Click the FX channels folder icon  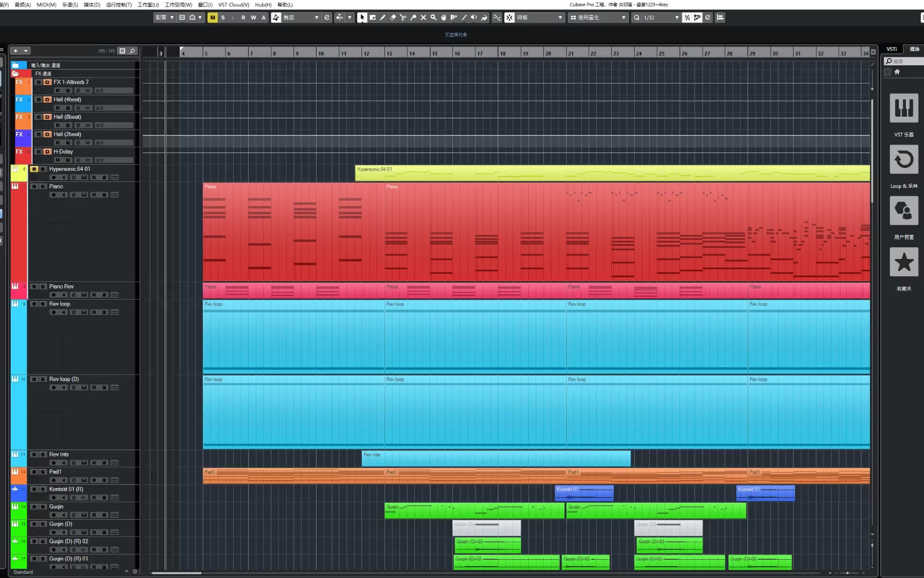tap(16, 73)
